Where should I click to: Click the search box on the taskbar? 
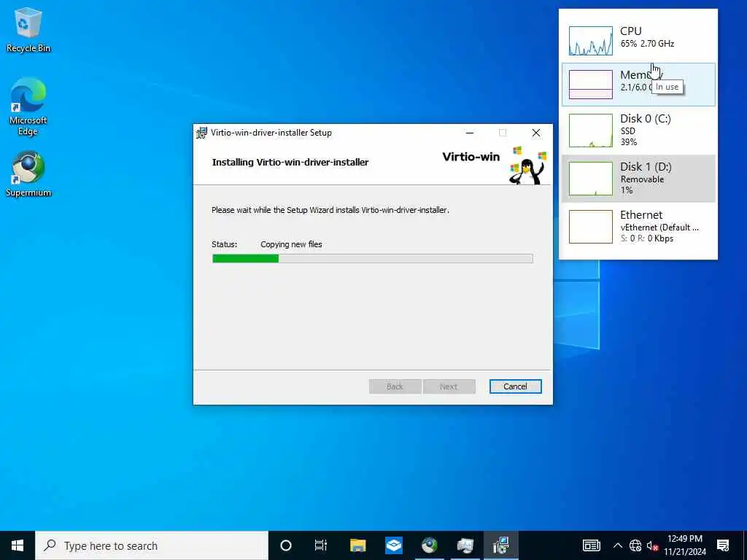(x=152, y=545)
